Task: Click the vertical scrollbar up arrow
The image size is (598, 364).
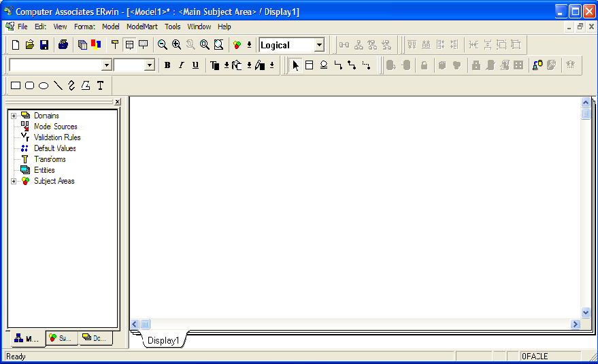Action: (586, 103)
